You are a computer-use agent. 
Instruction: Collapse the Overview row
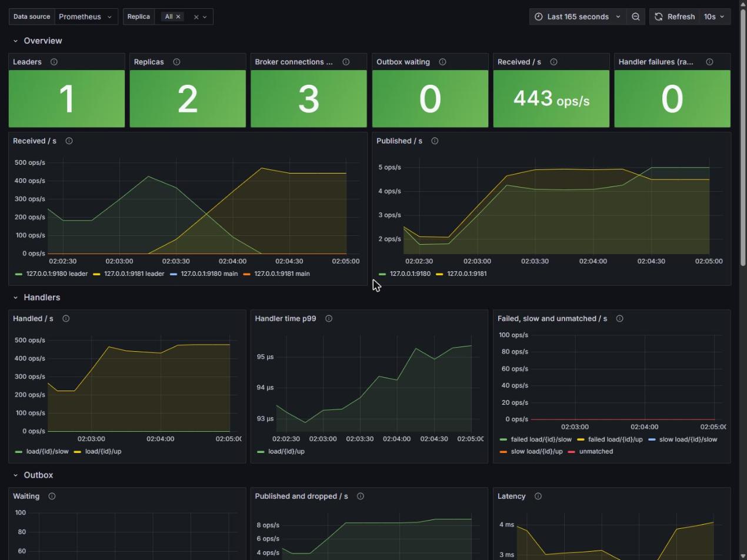pyautogui.click(x=15, y=41)
